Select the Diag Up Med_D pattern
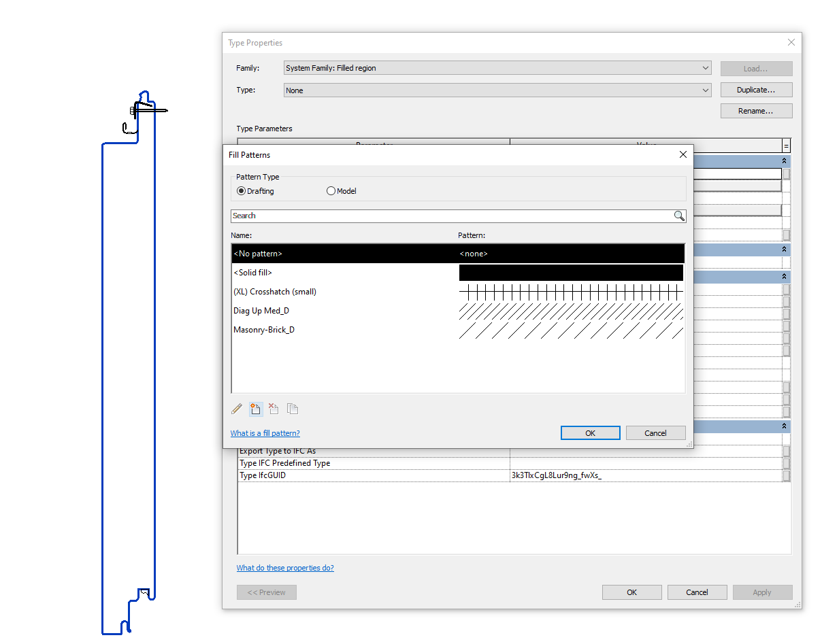Screen dimensions: 822x644 pyautogui.click(x=458, y=311)
